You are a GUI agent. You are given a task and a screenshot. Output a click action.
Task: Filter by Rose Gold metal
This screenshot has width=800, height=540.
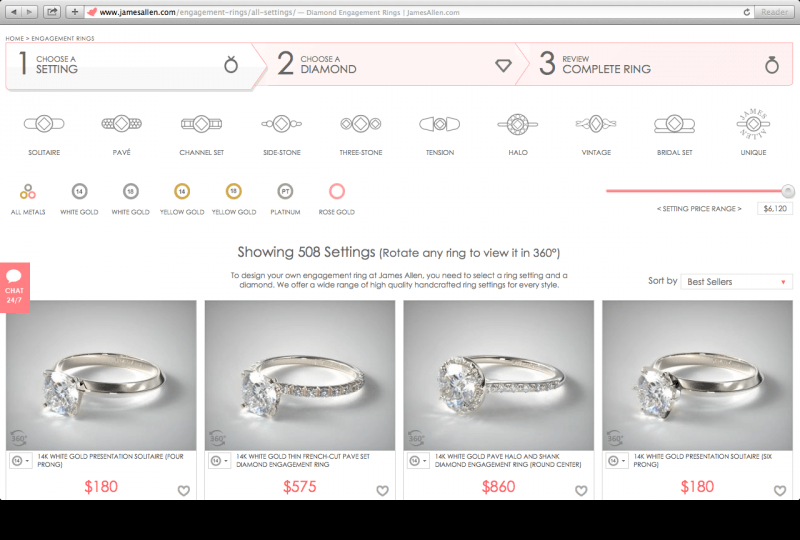tap(337, 191)
